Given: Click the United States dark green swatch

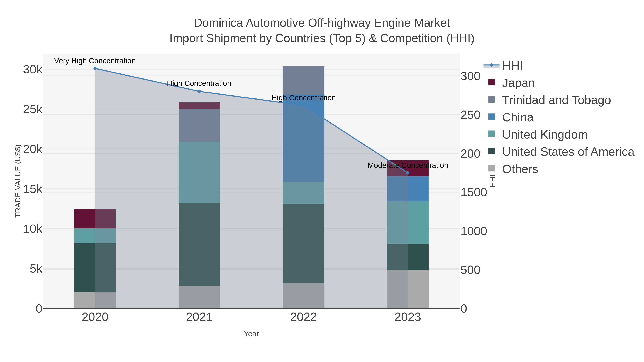Looking at the screenshot, I should pos(492,151).
